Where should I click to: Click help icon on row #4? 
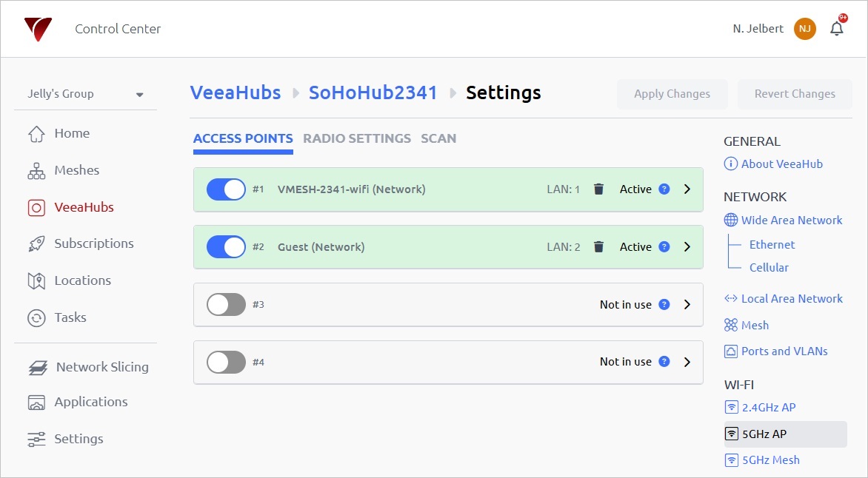(x=664, y=361)
